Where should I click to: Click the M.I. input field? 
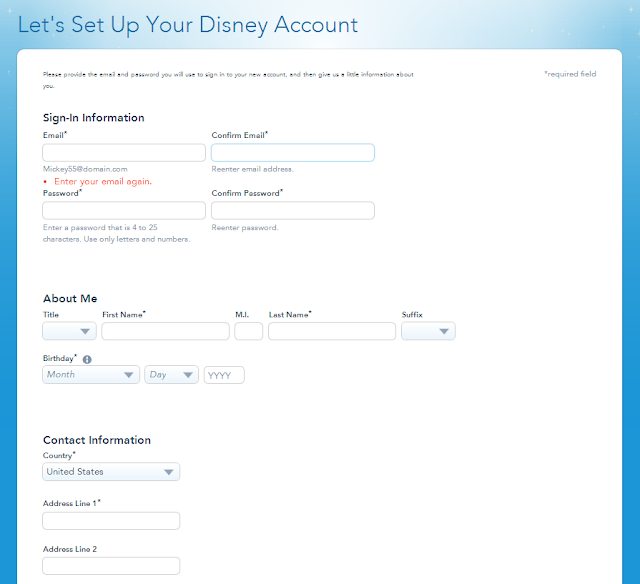(249, 331)
